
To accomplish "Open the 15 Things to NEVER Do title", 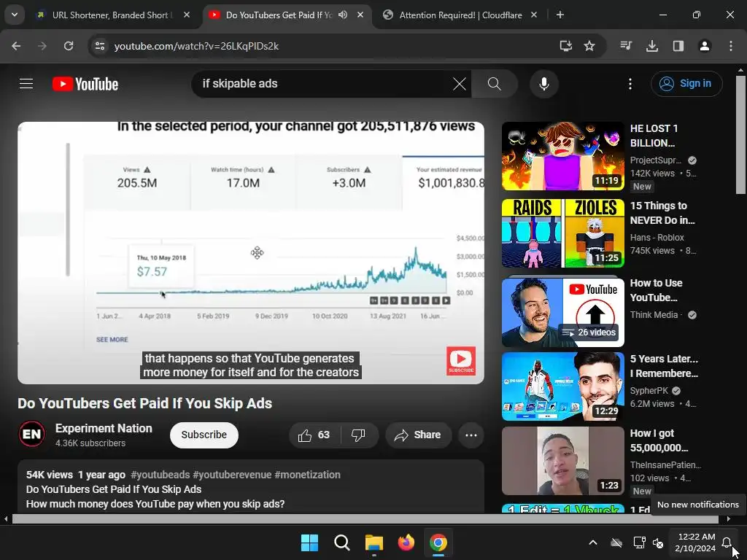I will (662, 213).
